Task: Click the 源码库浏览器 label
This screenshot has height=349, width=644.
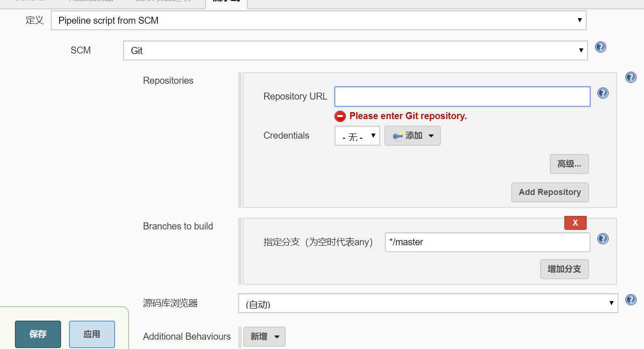Action: point(171,303)
